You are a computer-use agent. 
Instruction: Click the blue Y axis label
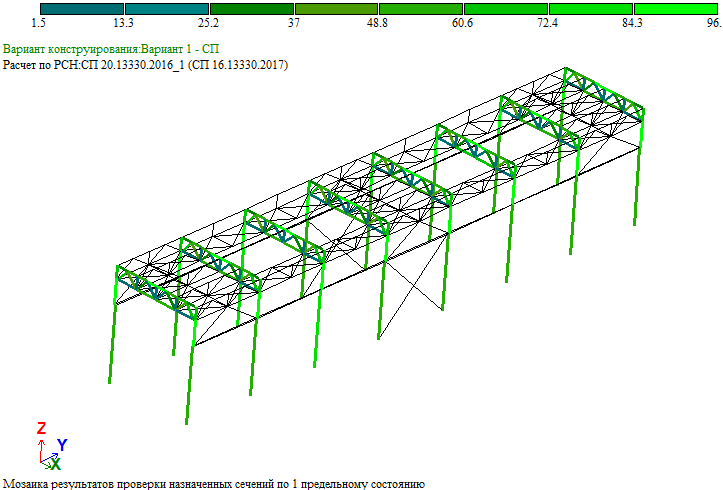tap(62, 445)
